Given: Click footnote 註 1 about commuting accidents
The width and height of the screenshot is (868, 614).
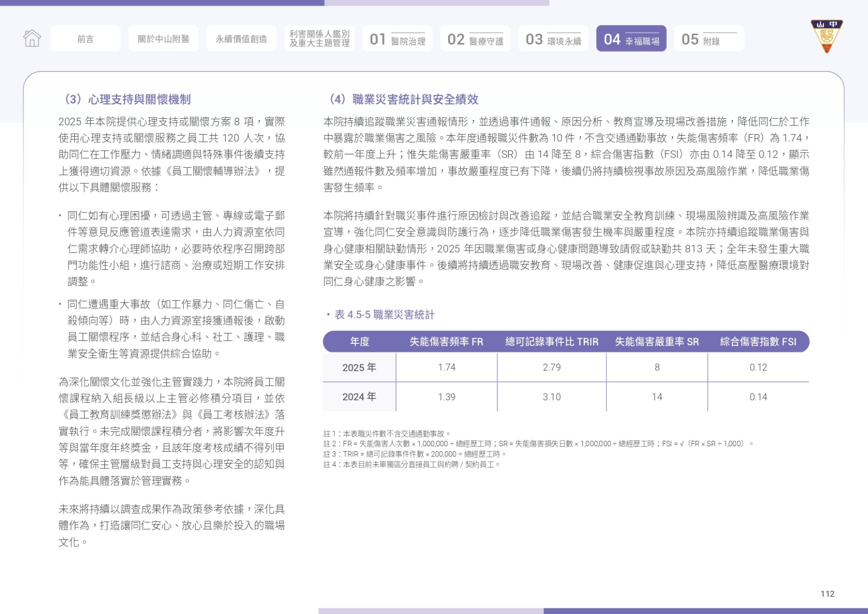Looking at the screenshot, I should coord(387,434).
